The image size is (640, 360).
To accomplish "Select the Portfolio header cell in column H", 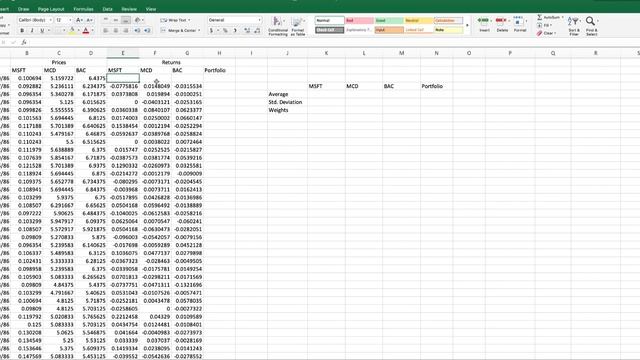I will pos(219,70).
